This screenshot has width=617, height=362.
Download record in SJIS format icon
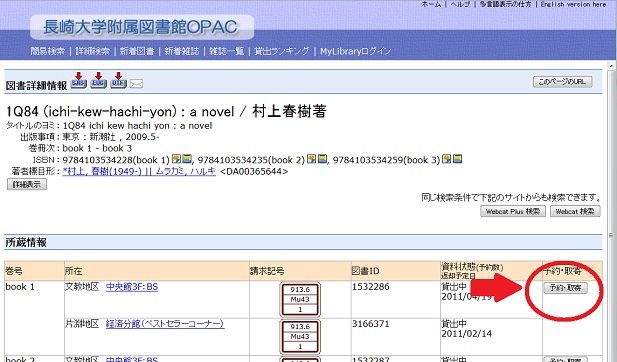click(x=78, y=81)
